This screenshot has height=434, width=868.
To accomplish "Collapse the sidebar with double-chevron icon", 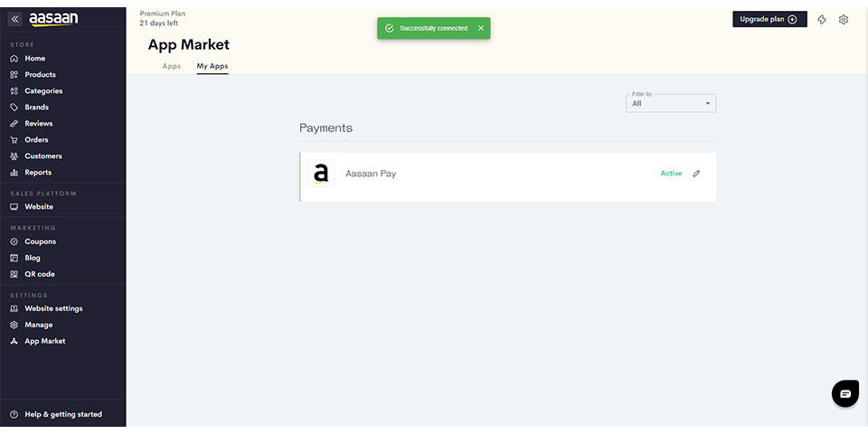I will [15, 19].
